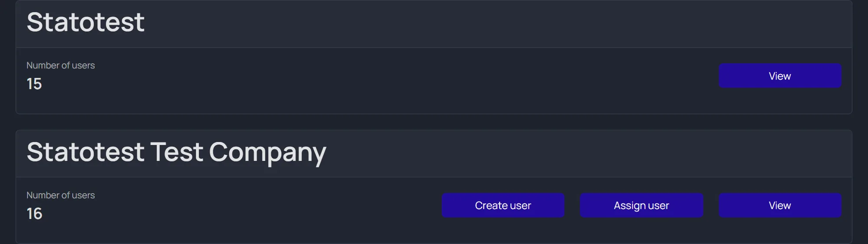Click the user count 15
Image resolution: width=868 pixels, height=244 pixels.
pyautogui.click(x=34, y=84)
